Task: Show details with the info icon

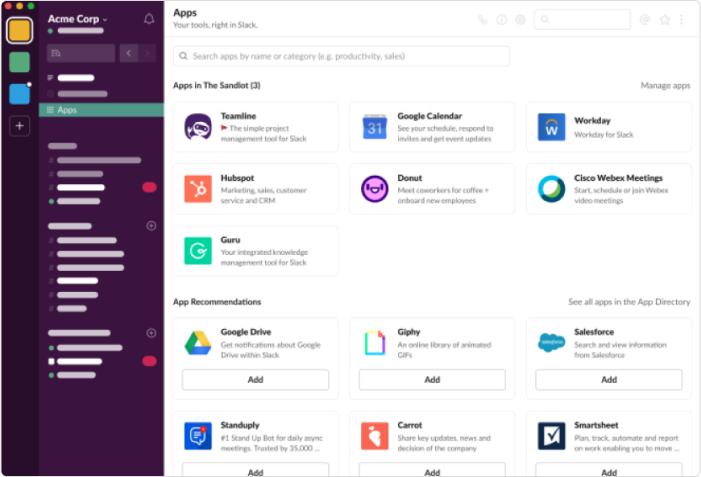Action: click(x=502, y=20)
